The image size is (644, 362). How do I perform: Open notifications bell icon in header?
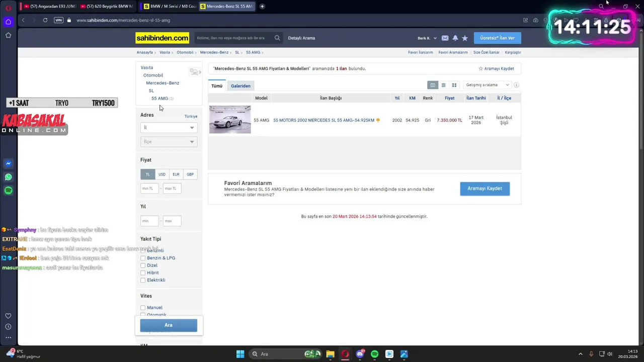[x=455, y=38]
